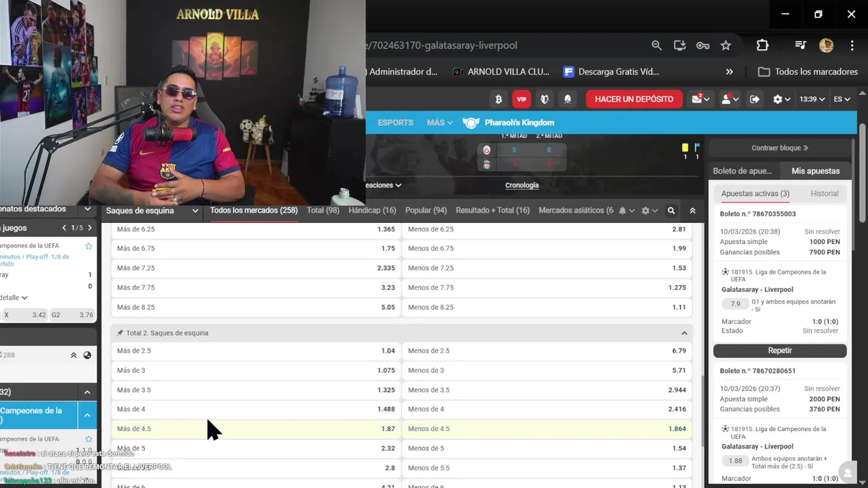Select the Historial tab
This screenshot has width=868, height=488.
pyautogui.click(x=825, y=194)
